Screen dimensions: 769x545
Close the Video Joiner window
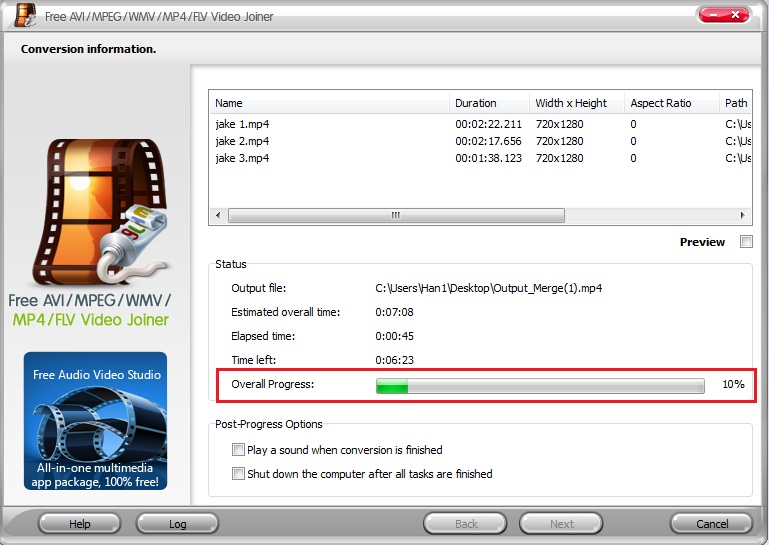(736, 15)
